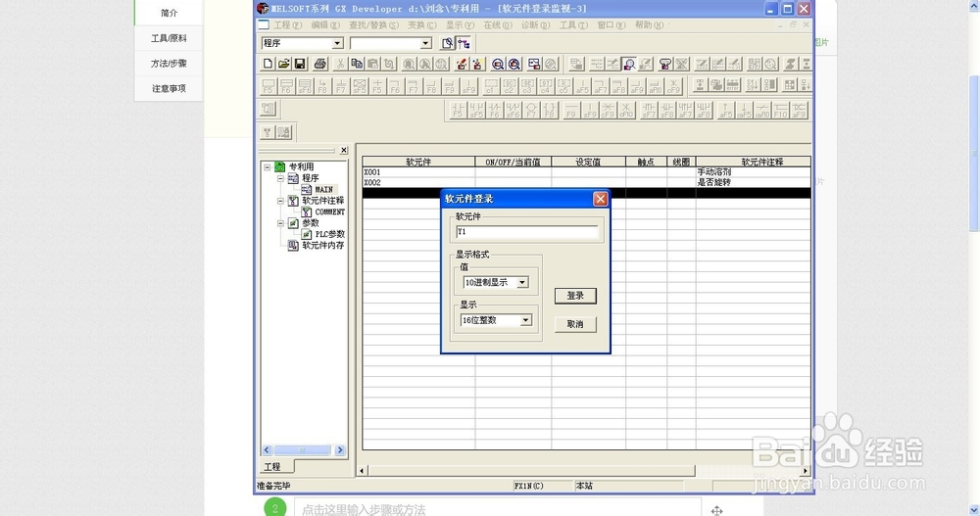Viewport: 980px width, 516px height.
Task: Open the 编辑(E) menu
Action: pos(325,25)
